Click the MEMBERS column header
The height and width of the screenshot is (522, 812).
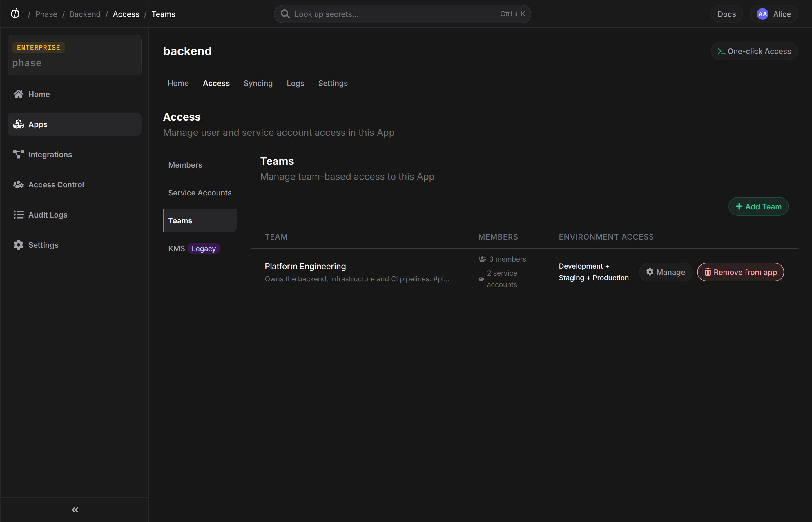498,237
